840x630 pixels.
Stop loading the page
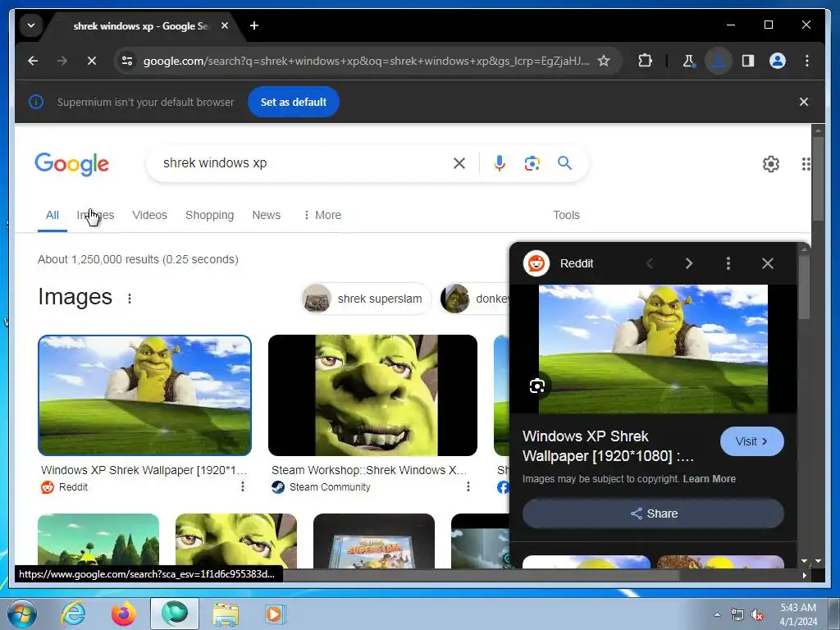[x=92, y=61]
